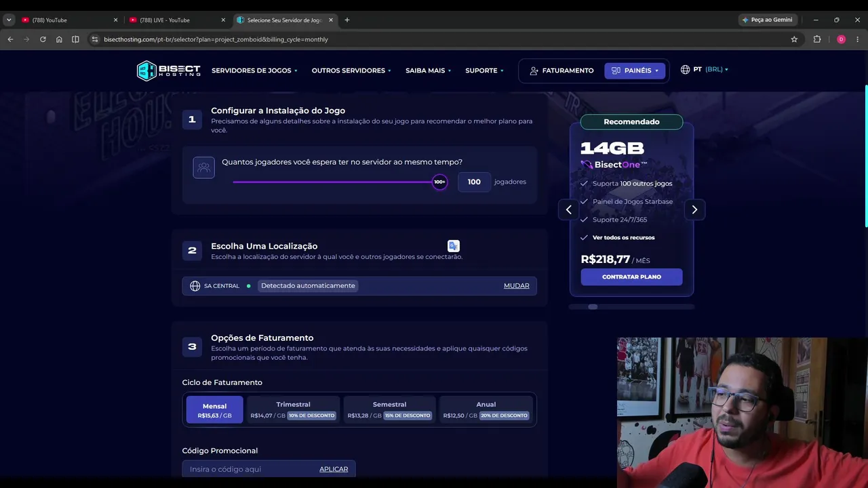Open the PT (BRL) language selector

705,69
